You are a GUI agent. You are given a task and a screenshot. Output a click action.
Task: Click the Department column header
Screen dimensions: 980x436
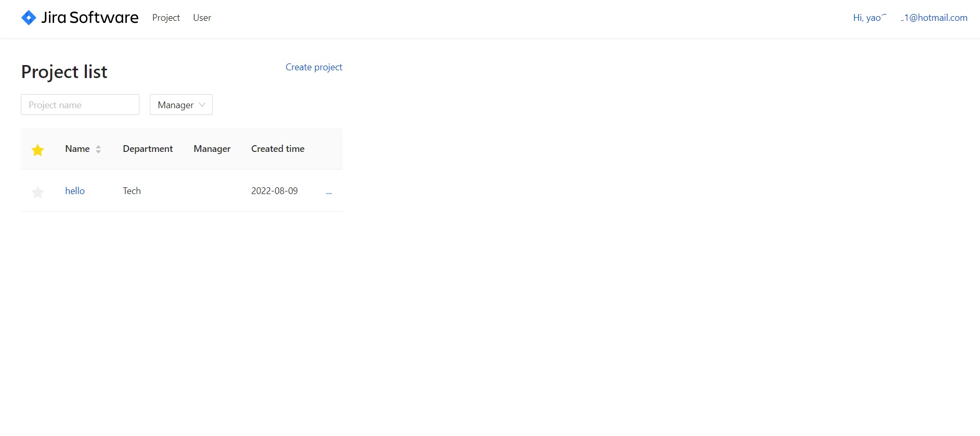click(x=148, y=149)
